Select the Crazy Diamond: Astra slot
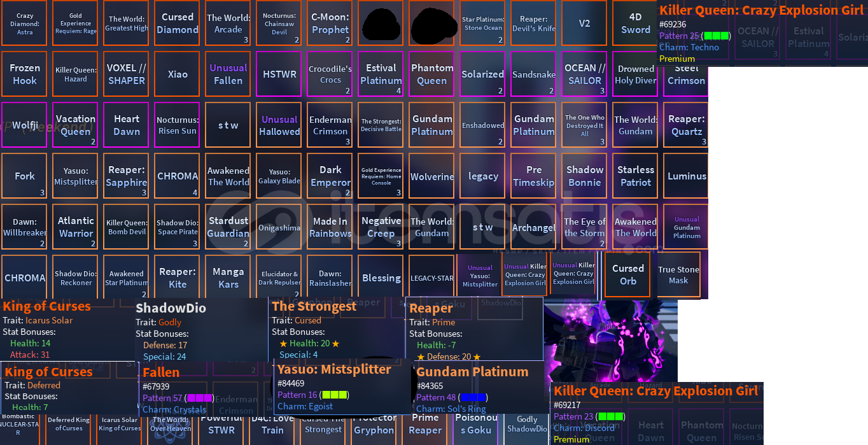868x445 pixels. pyautogui.click(x=25, y=23)
